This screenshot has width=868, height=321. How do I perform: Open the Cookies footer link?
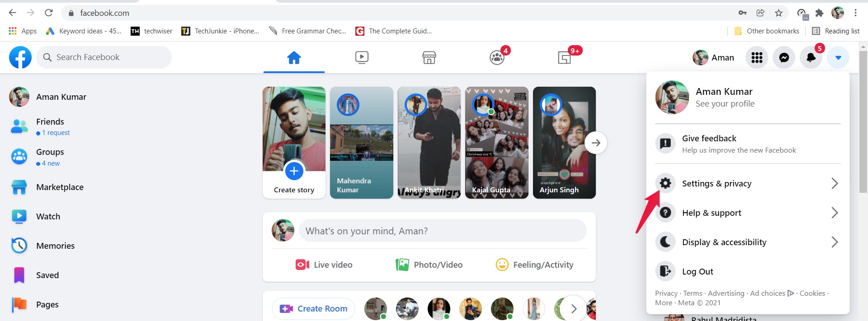pos(812,293)
